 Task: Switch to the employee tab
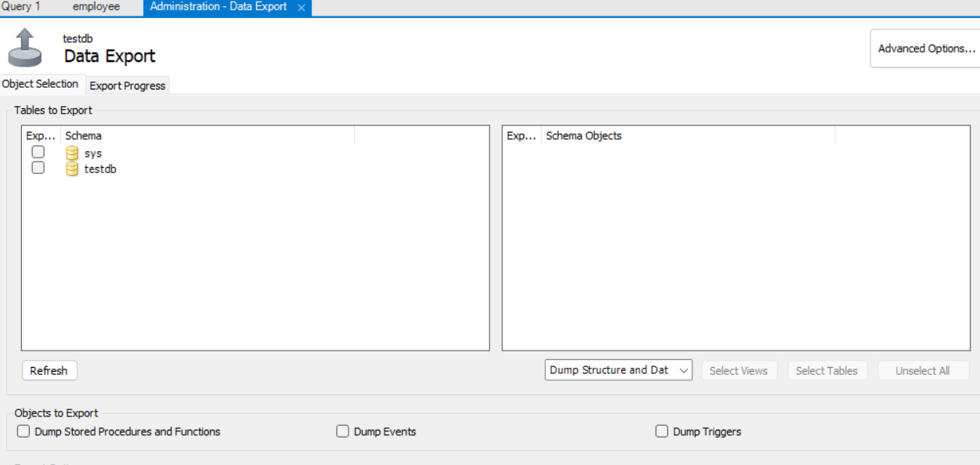(x=96, y=6)
